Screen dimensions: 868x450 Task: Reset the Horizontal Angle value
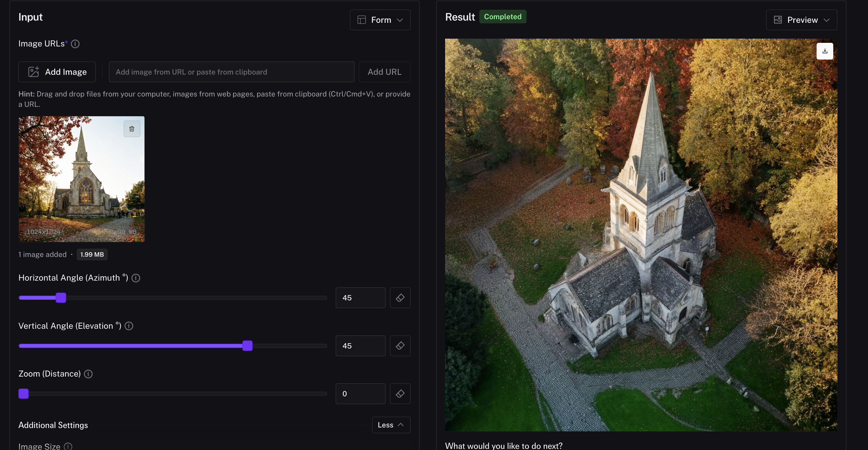point(400,298)
